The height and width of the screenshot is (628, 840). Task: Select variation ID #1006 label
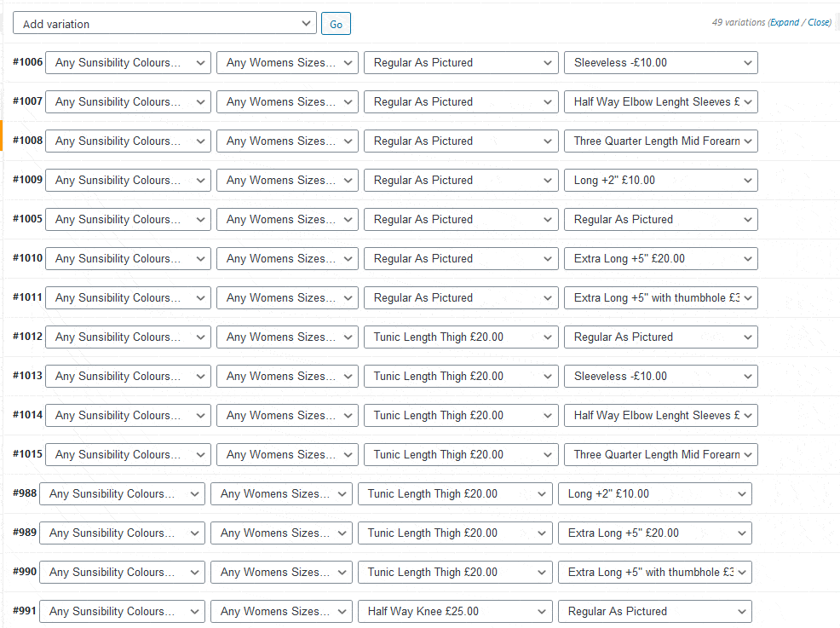click(28, 61)
